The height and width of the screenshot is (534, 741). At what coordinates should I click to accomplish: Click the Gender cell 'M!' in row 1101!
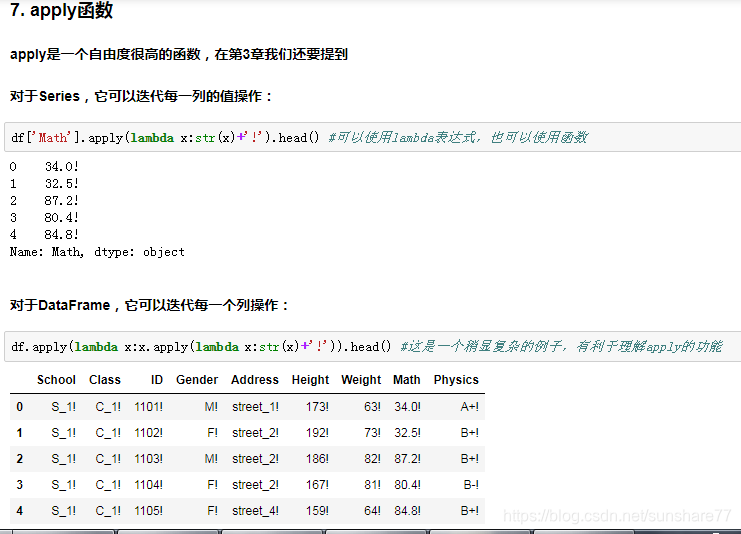[211, 407]
